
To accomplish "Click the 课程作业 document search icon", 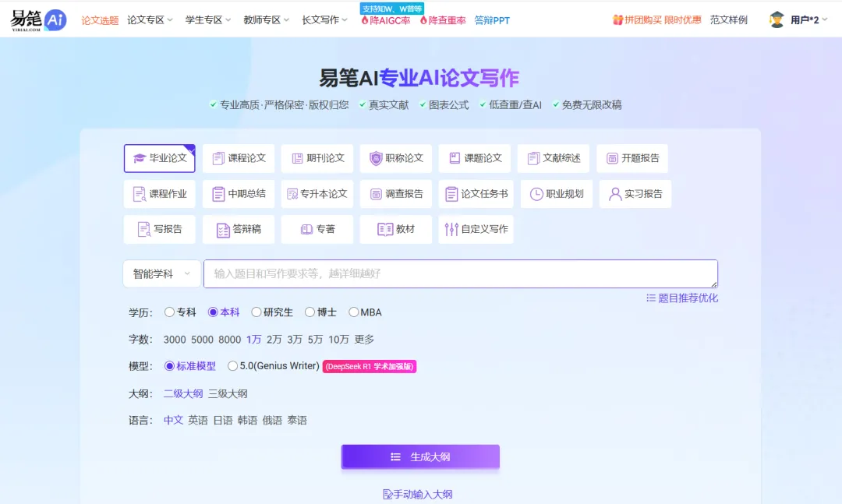I will (x=139, y=194).
